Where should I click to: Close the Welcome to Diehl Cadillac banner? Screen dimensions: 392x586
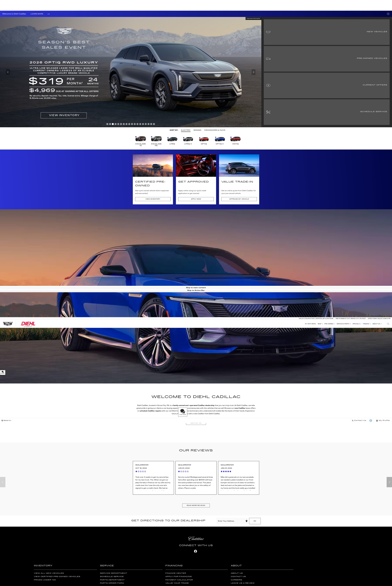click(388, 14)
